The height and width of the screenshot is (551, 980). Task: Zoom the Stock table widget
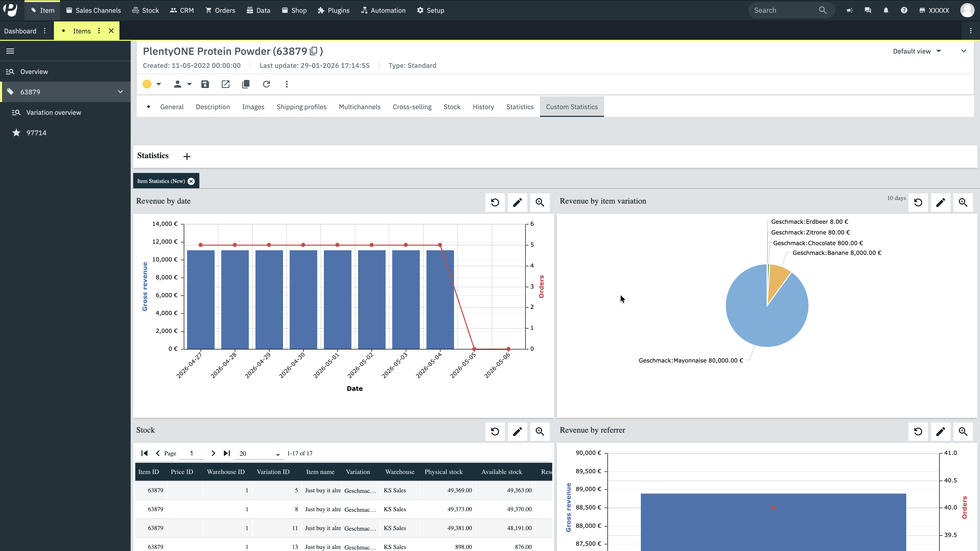click(x=540, y=432)
